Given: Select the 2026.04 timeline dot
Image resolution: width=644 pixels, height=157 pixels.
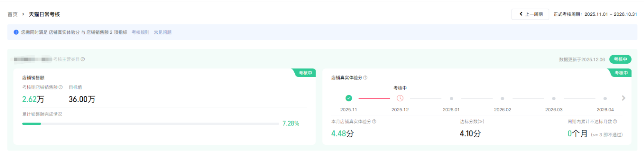Looking at the screenshot, I should [x=605, y=99].
